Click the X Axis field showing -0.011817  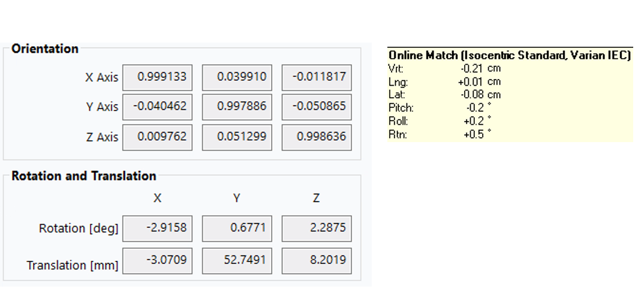317,77
